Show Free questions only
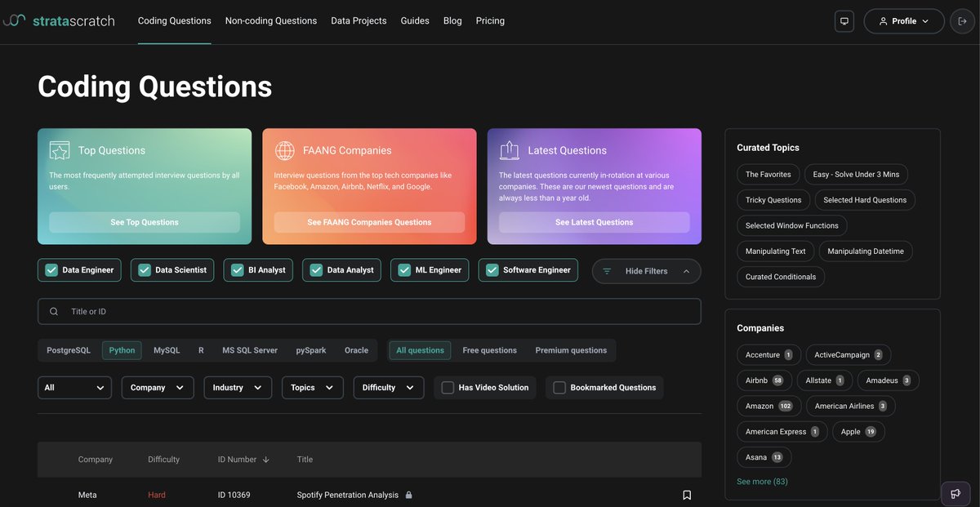The width and height of the screenshot is (980, 507). (489, 350)
